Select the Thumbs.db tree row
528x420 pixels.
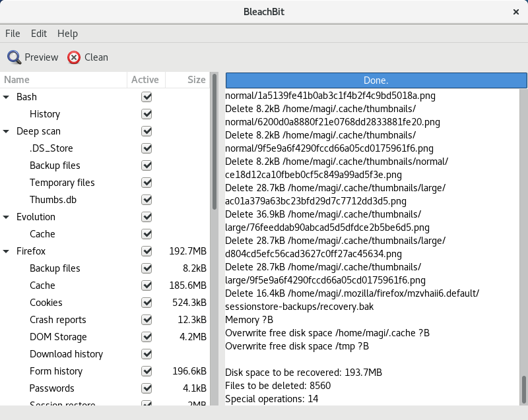coord(105,200)
